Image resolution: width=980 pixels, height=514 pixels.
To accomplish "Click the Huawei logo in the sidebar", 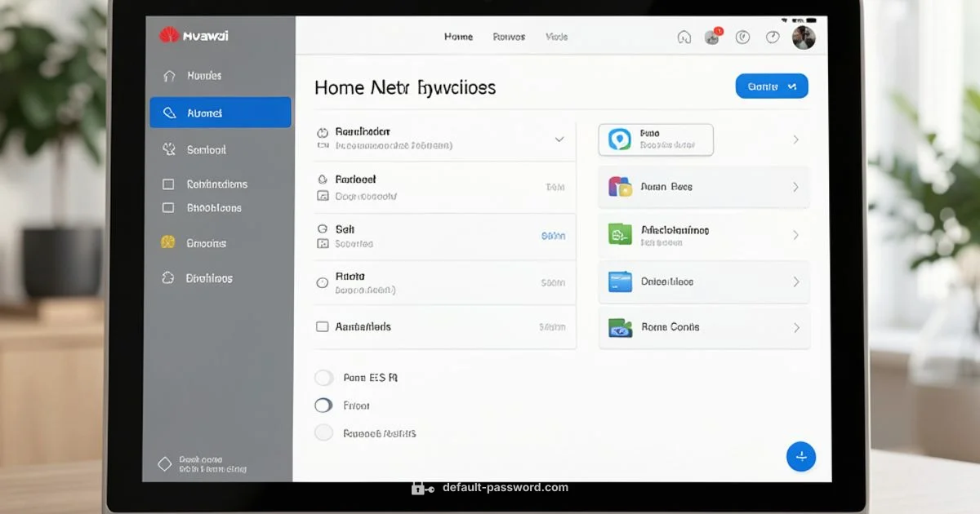I will (169, 35).
